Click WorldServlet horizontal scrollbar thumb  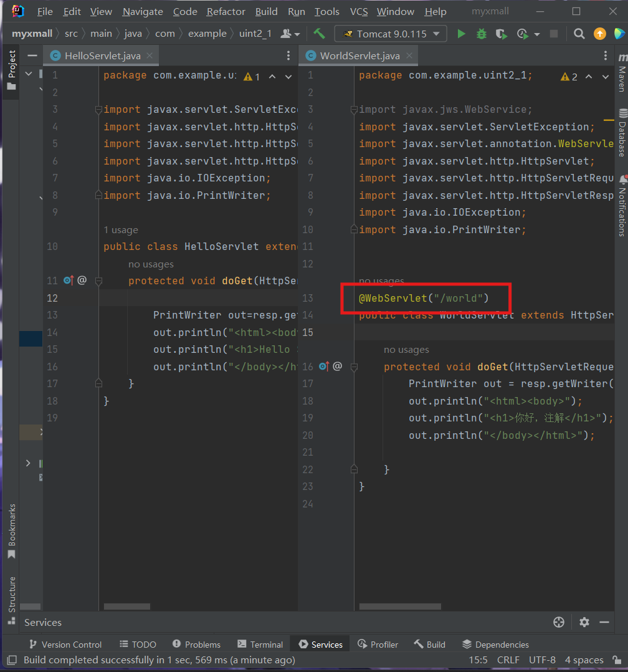pyautogui.click(x=400, y=607)
